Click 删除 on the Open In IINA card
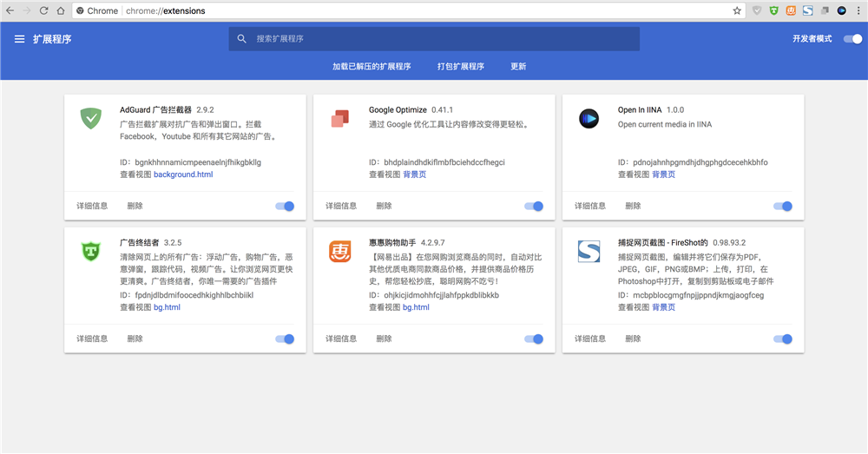Screen dimensions: 868x454 (x=633, y=206)
